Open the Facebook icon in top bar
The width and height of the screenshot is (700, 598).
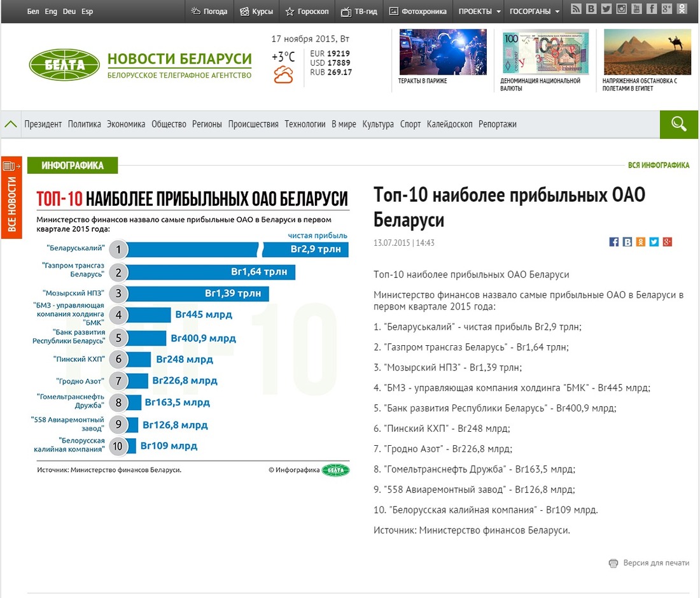coord(652,8)
